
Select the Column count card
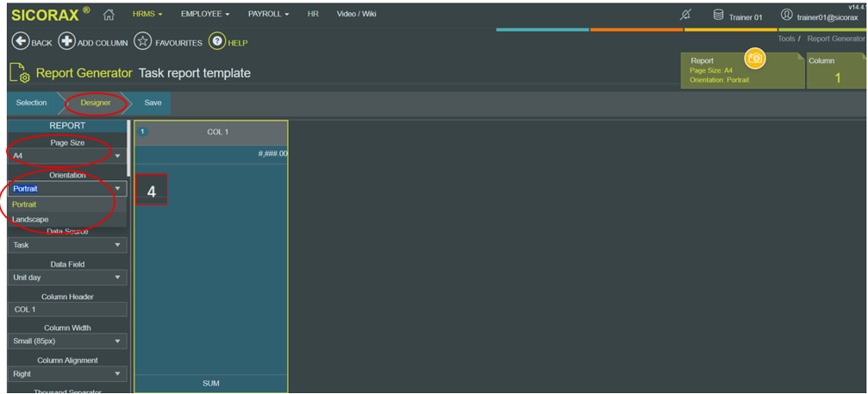coord(836,71)
